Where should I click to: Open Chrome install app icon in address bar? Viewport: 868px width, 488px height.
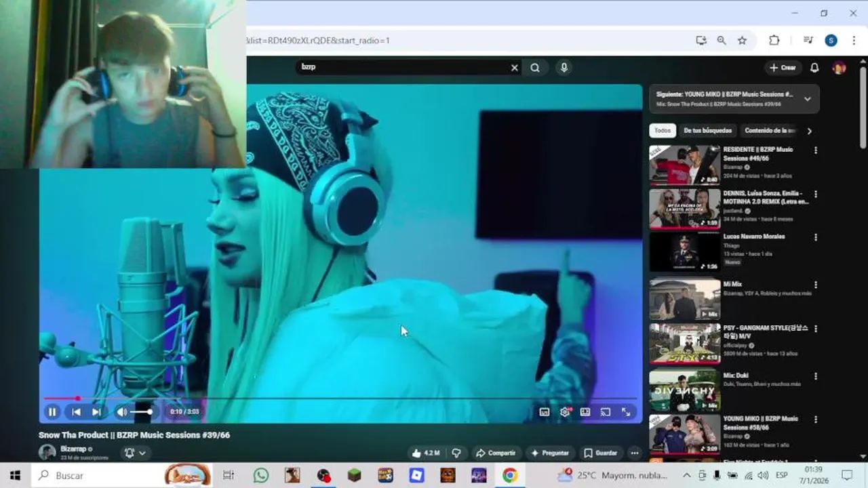[x=701, y=41]
